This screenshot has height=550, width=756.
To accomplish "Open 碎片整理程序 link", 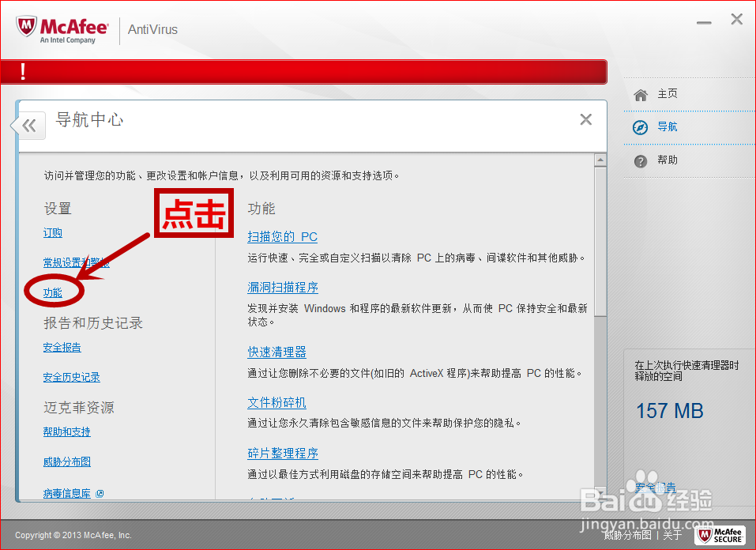I will coord(283,453).
